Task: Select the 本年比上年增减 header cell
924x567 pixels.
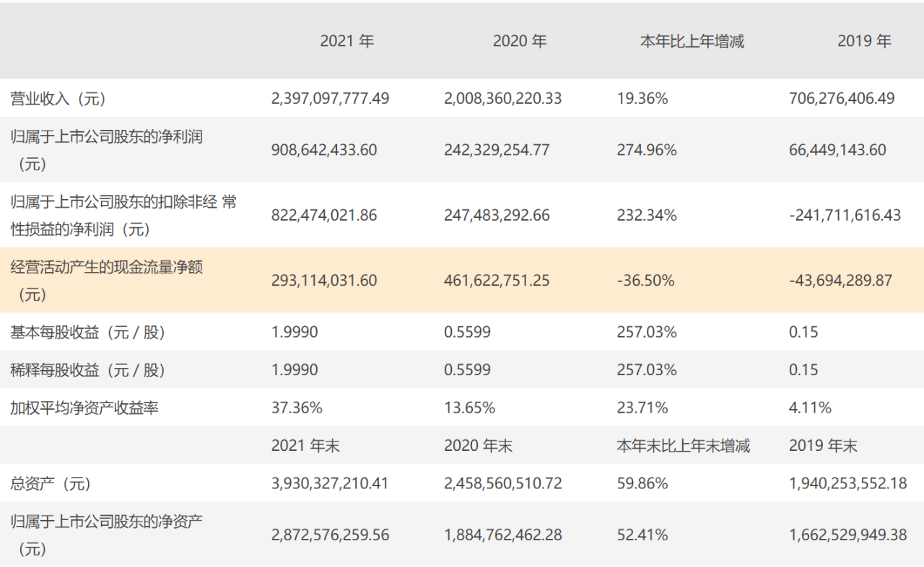Action: click(x=692, y=41)
